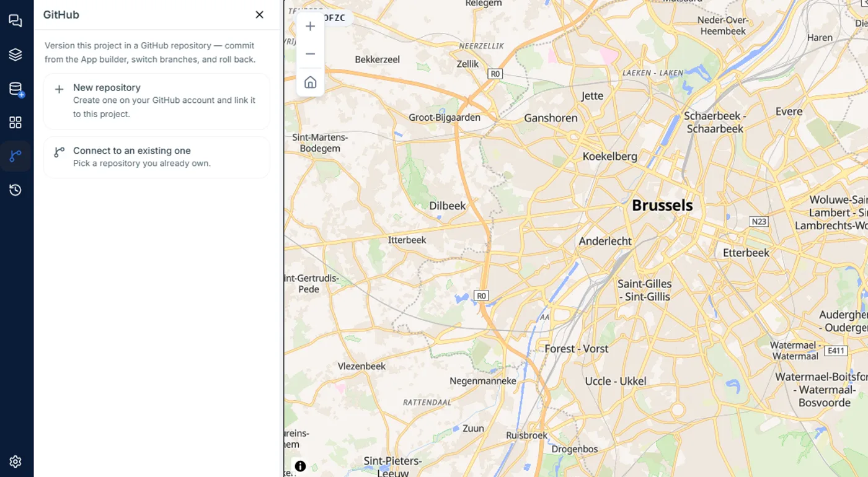
Task: Click the Uccle - Ukkel map label
Action: point(616,381)
